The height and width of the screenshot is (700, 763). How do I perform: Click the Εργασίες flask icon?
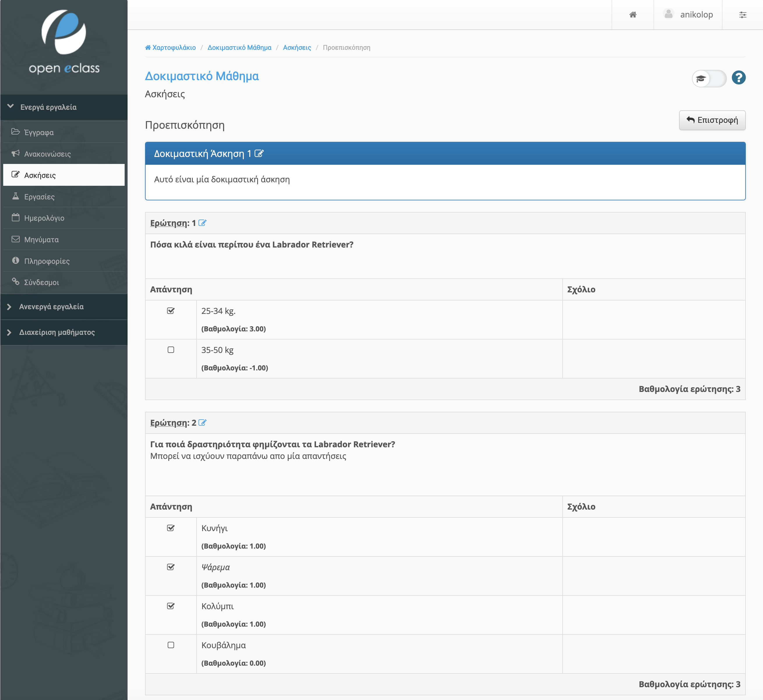(x=15, y=196)
